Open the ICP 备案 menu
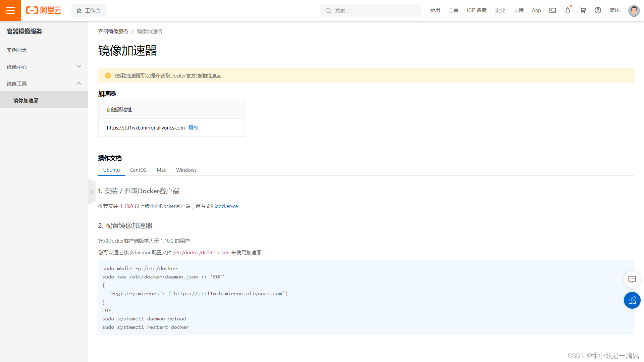Viewport: 644px width, 362px height. (x=477, y=10)
